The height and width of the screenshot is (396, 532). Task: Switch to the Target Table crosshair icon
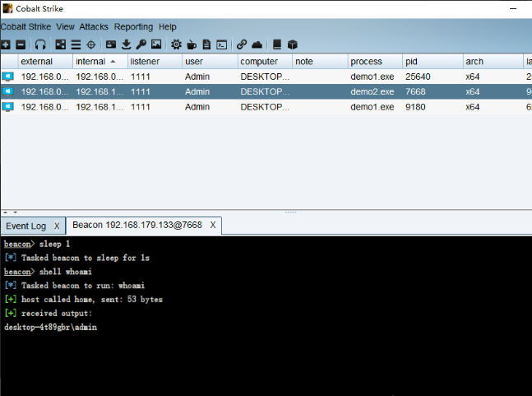91,44
